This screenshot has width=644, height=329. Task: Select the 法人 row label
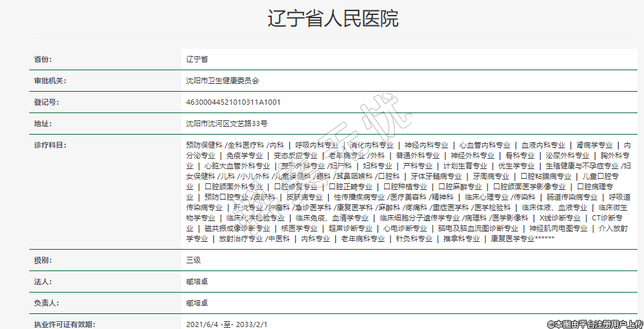[x=43, y=282]
